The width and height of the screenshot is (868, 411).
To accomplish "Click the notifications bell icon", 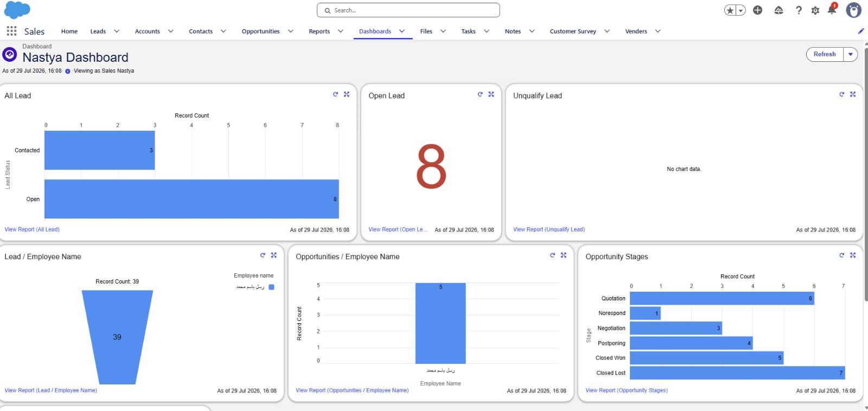I will pyautogui.click(x=832, y=10).
